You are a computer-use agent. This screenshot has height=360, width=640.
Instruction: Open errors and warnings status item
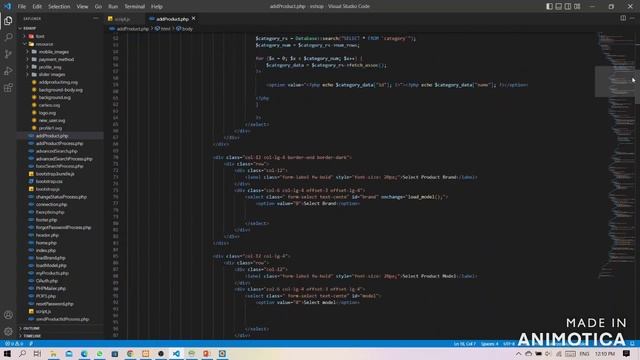tap(14, 344)
